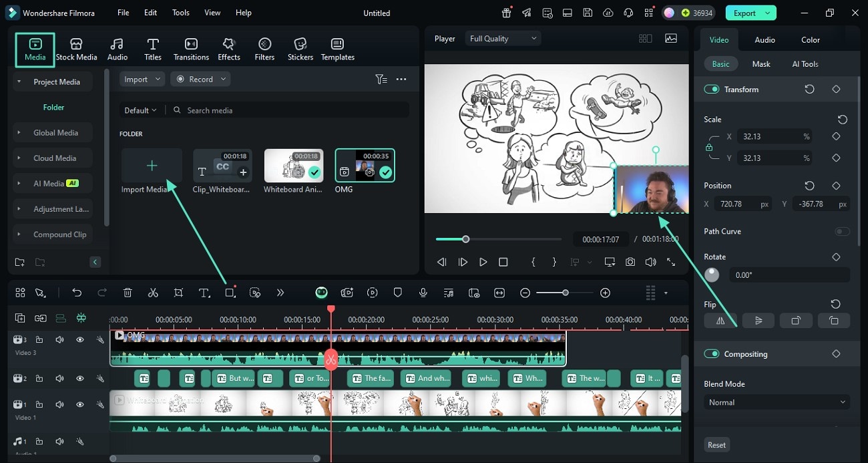Viewport: 868px width, 463px height.
Task: Open the Stickers library
Action: click(x=300, y=49)
